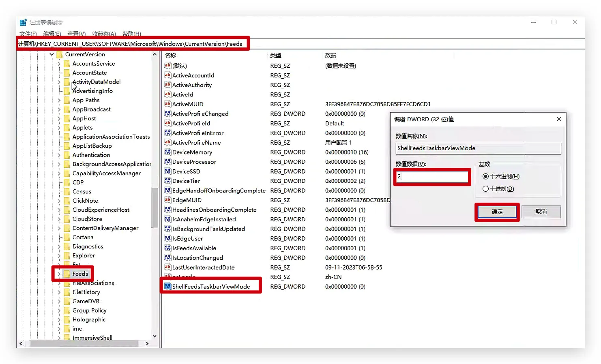
Task: Open the 查看(V) menu
Action: pyautogui.click(x=76, y=34)
